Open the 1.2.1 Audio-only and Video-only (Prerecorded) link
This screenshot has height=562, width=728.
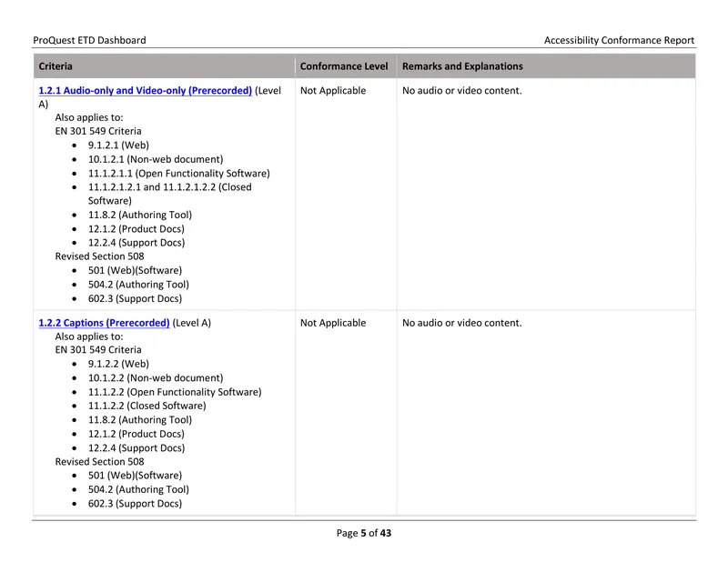coord(145,91)
